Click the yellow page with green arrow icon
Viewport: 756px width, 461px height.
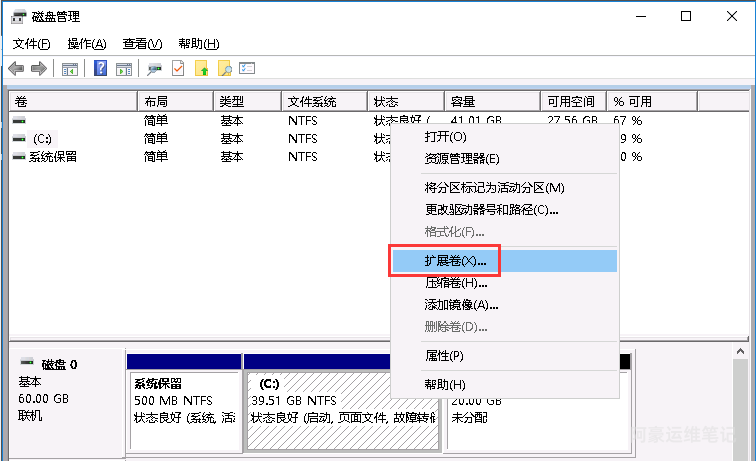tap(202, 69)
